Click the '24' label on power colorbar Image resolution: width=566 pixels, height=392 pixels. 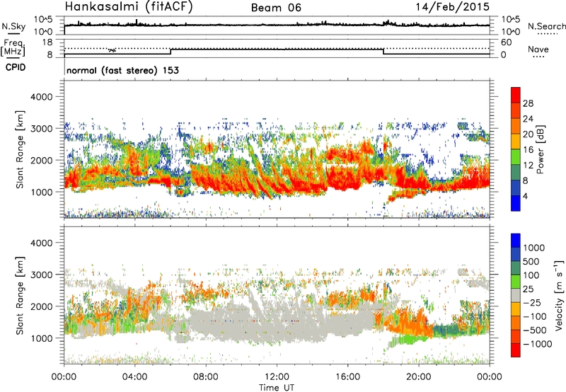coord(528,119)
